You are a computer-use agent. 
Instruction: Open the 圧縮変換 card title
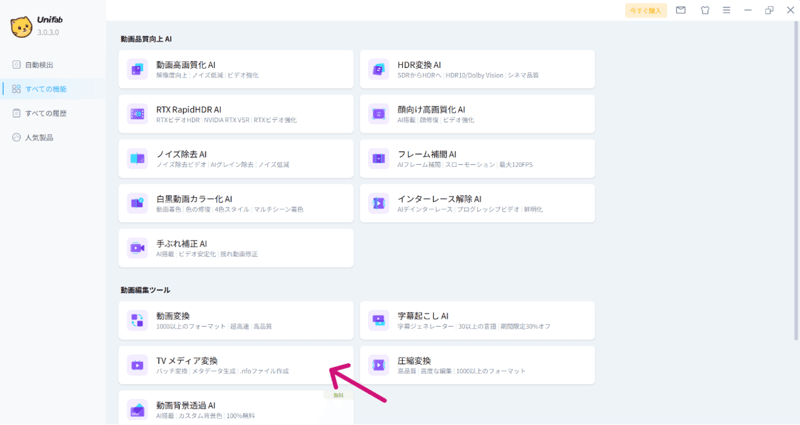click(414, 361)
